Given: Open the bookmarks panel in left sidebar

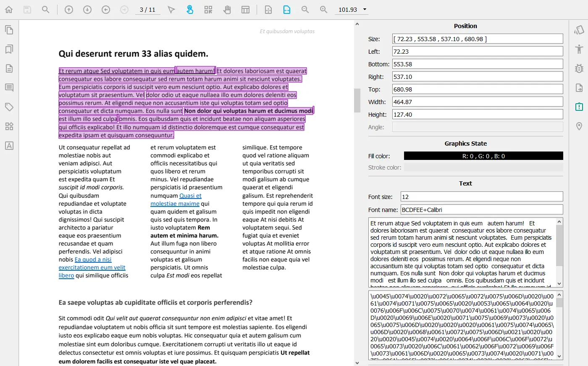Looking at the screenshot, I should 9,49.
